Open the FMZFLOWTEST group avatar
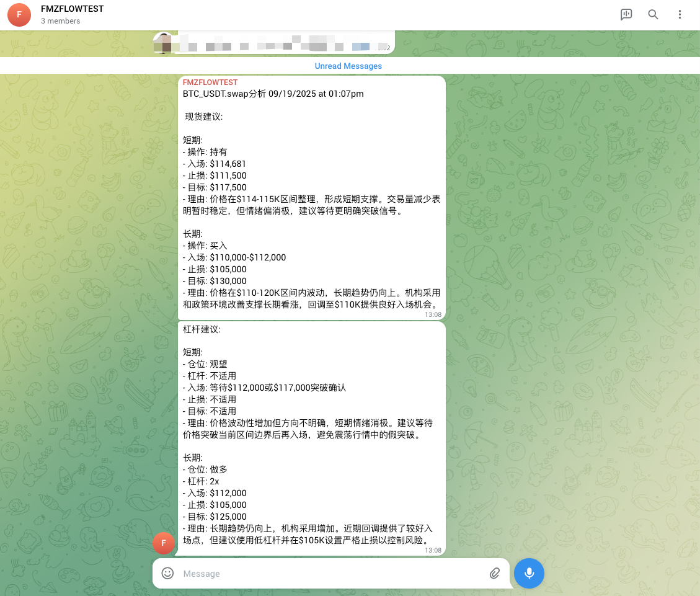The width and height of the screenshot is (700, 596). click(19, 14)
